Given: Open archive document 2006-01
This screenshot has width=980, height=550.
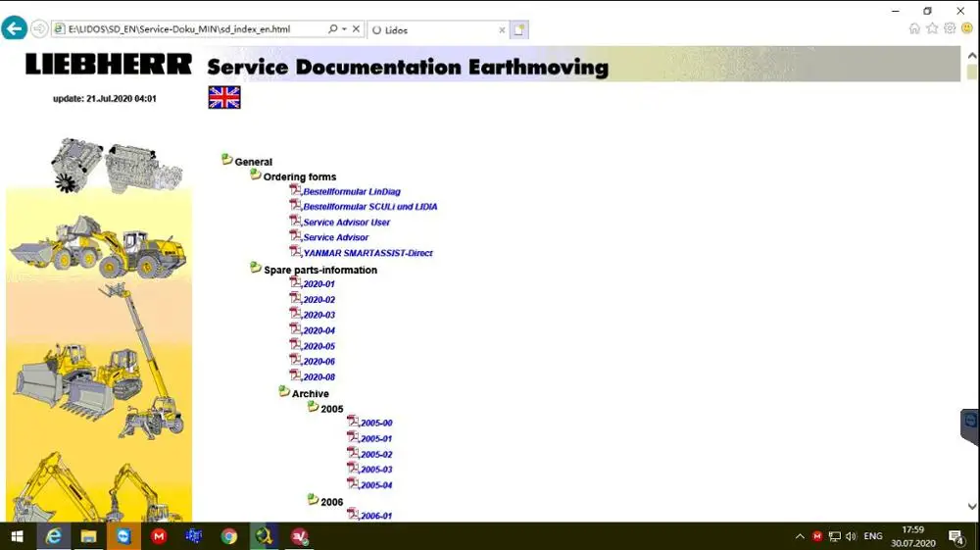Looking at the screenshot, I should (376, 516).
